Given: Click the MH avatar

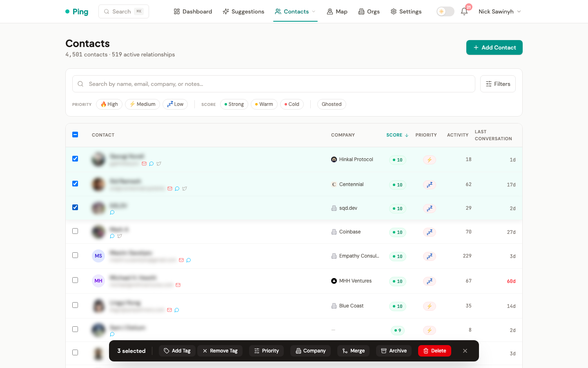Looking at the screenshot, I should (98, 281).
